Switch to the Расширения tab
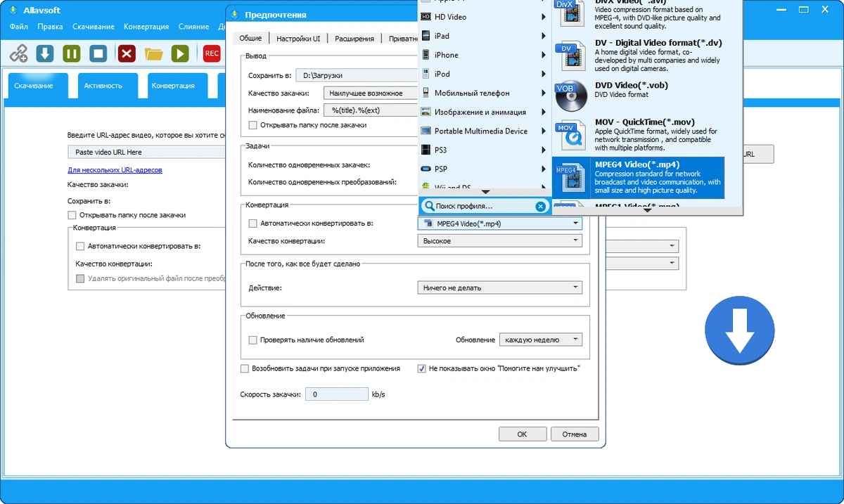The height and width of the screenshot is (504, 844). [x=354, y=39]
